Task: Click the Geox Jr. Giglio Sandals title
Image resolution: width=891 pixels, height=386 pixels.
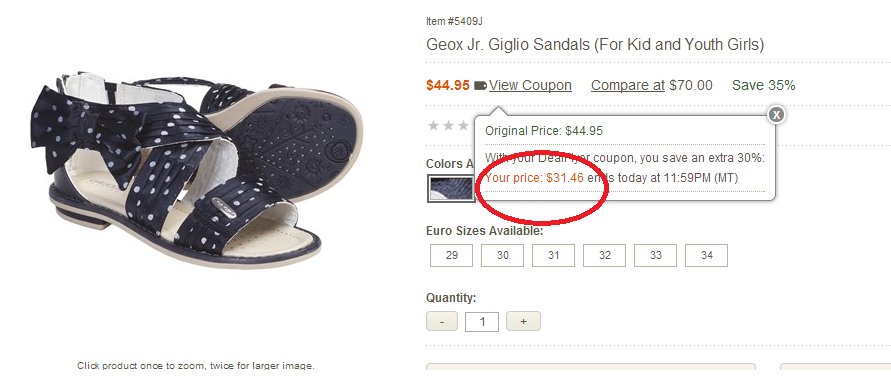Action: [595, 44]
